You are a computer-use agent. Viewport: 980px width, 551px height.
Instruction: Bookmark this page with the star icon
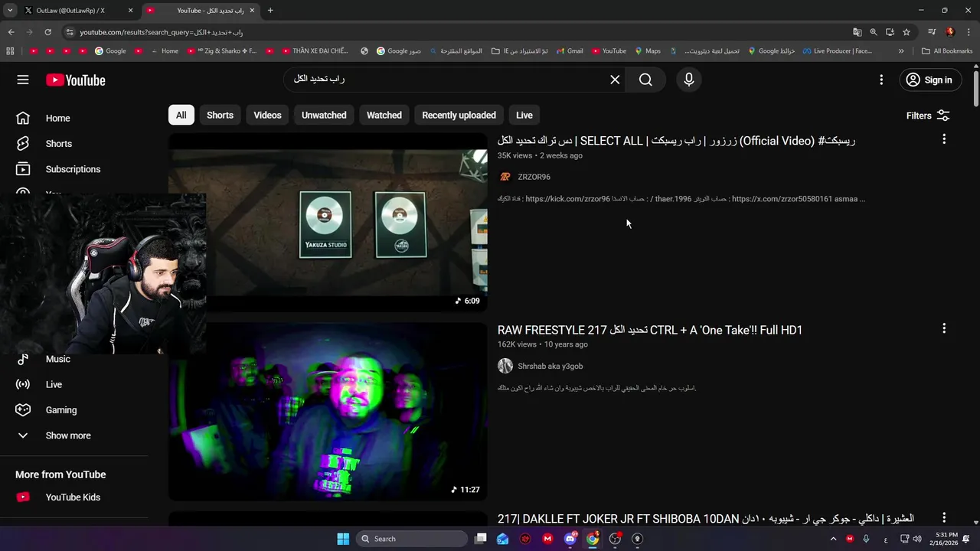click(x=906, y=32)
